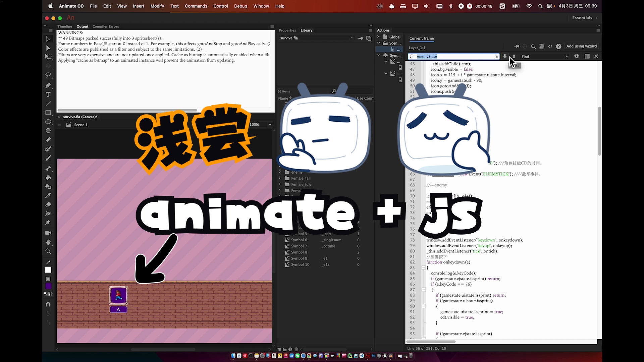The height and width of the screenshot is (362, 644).
Task: Open stage zoom 105% dropdown
Action: (270, 125)
